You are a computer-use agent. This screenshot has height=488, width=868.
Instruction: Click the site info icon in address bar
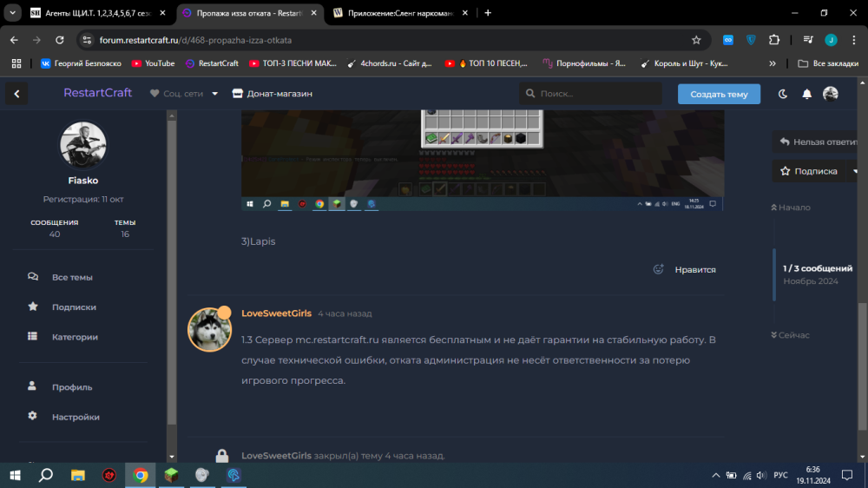[87, 40]
